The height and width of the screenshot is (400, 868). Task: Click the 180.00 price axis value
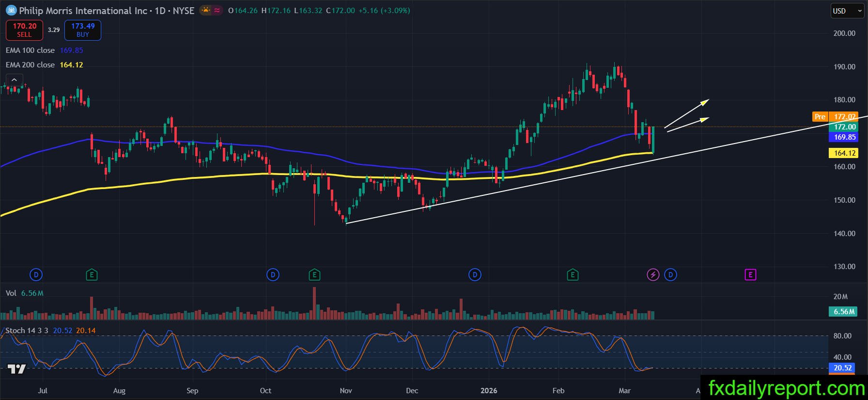click(844, 100)
